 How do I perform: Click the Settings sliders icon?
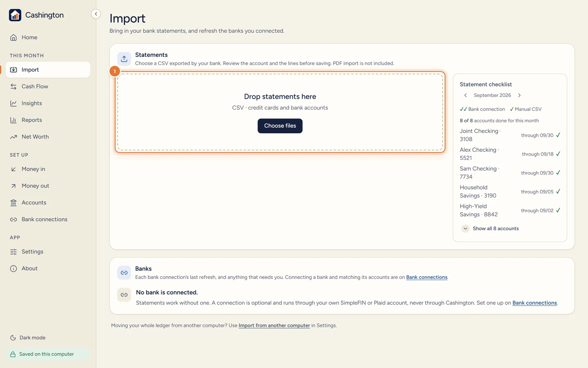coord(13,251)
